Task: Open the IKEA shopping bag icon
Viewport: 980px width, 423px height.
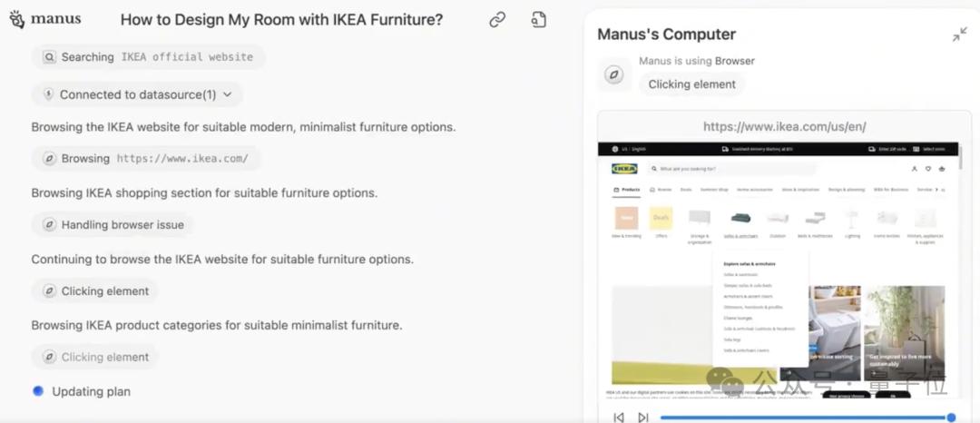Action: (x=942, y=169)
